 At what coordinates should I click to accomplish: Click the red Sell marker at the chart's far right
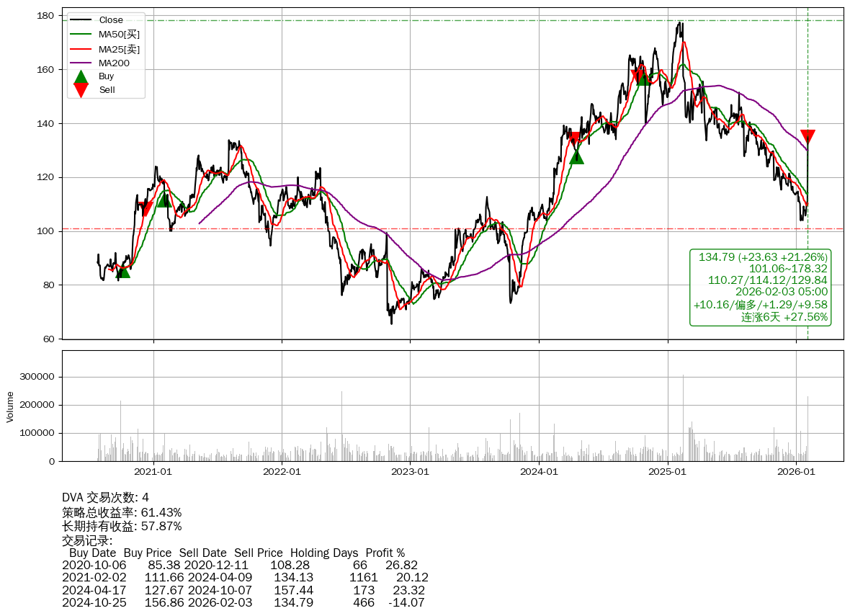pyautogui.click(x=807, y=136)
